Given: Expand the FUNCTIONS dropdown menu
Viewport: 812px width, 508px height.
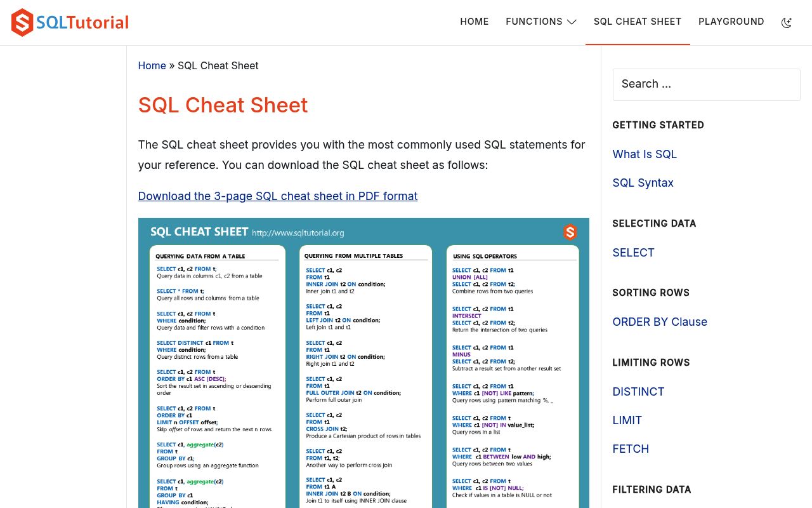Looking at the screenshot, I should pos(541,21).
